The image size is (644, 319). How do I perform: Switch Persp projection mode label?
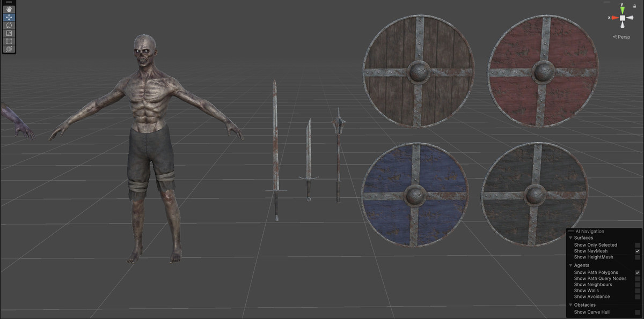622,37
